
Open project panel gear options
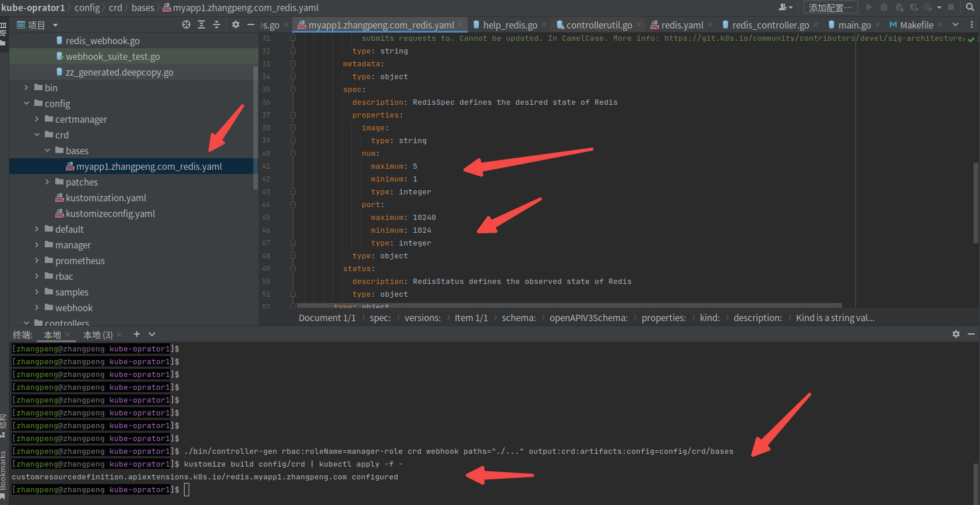click(236, 24)
